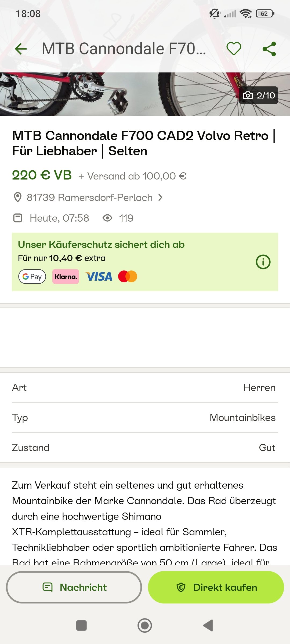This screenshot has width=290, height=644.
Task: Expand the Ramersdorf-Perlach location chevron
Action: click(160, 197)
